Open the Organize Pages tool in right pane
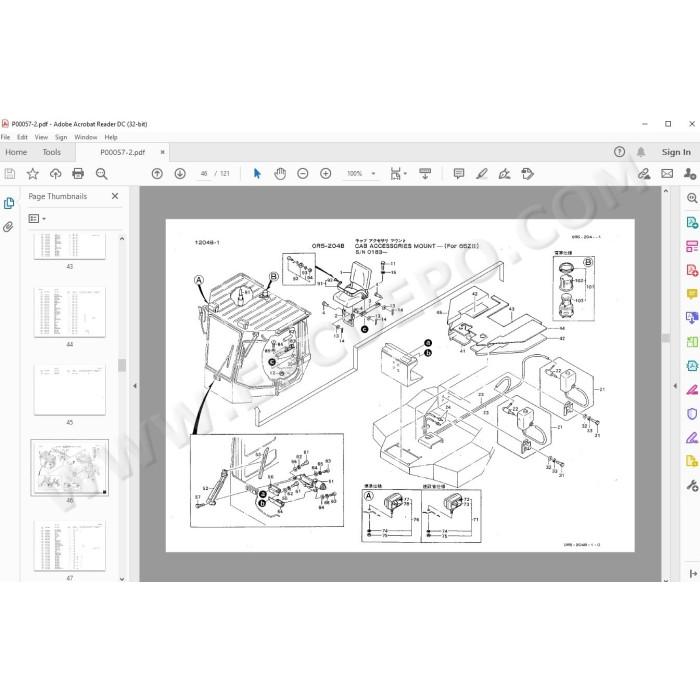 692,246
